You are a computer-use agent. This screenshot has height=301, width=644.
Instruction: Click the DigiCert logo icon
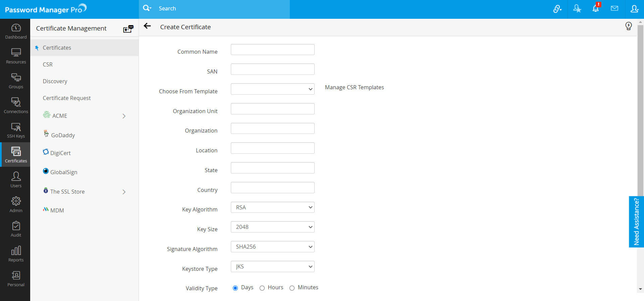click(x=46, y=152)
